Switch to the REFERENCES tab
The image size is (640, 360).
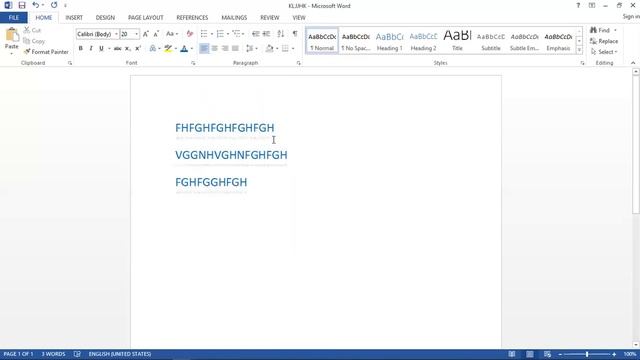pyautogui.click(x=192, y=18)
